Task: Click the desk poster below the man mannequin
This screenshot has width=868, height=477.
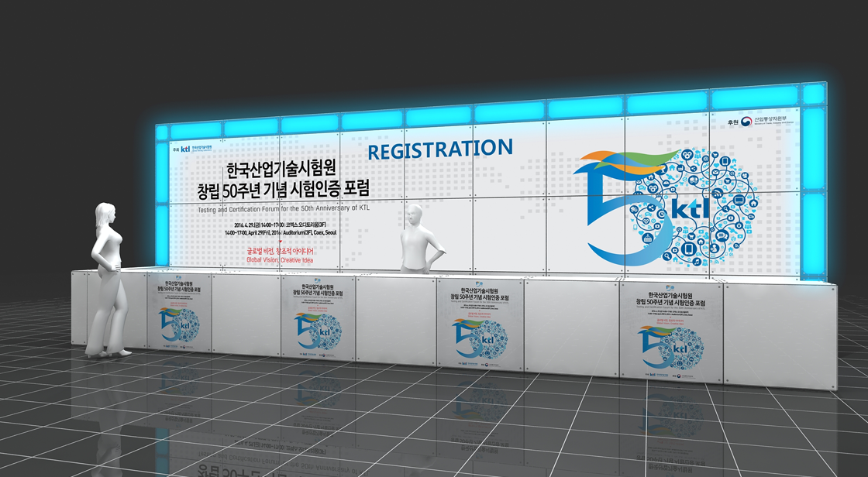Action: [480, 324]
